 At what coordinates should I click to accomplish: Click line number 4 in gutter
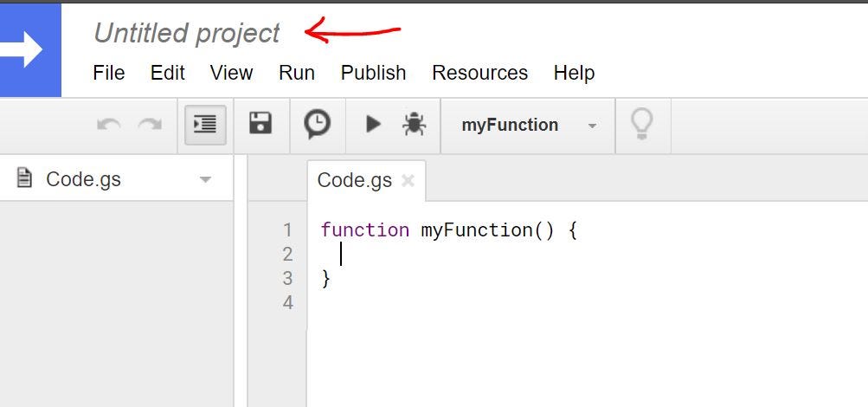tap(287, 302)
